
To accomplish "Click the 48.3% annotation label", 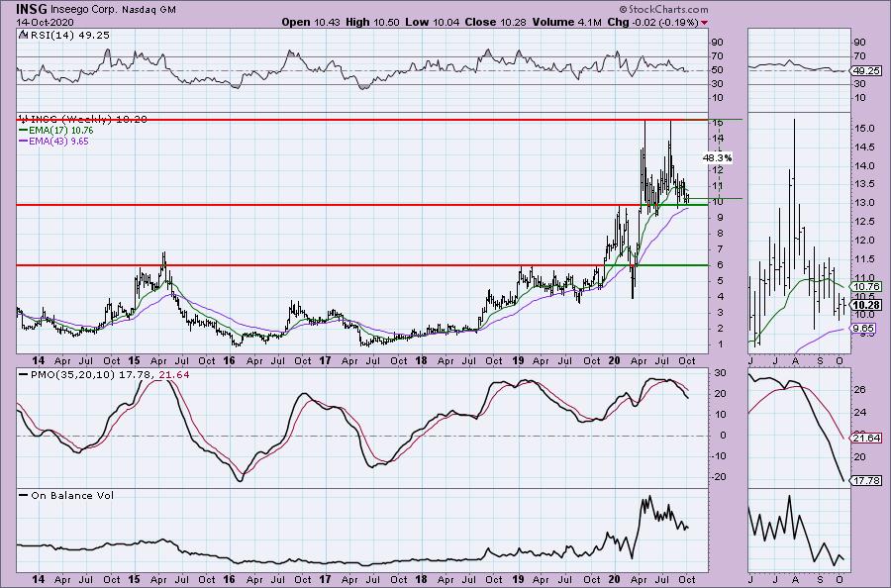I will coord(717,158).
